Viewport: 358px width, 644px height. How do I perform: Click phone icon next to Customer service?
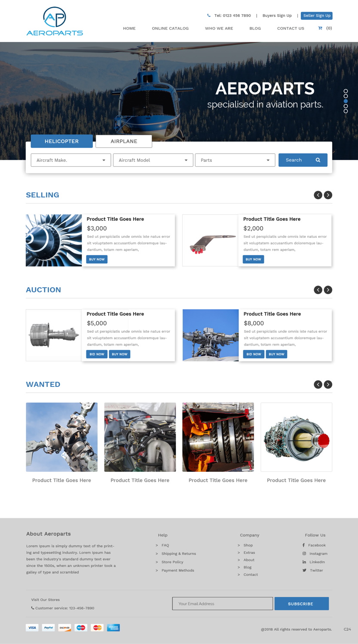(33, 608)
